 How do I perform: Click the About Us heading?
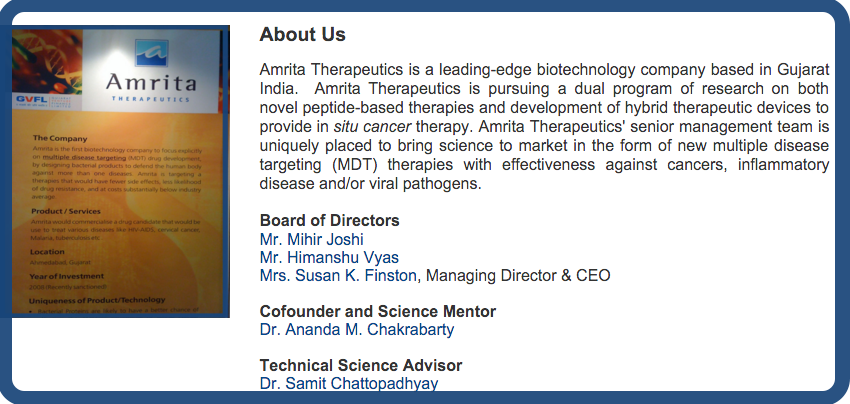pyautogui.click(x=302, y=35)
